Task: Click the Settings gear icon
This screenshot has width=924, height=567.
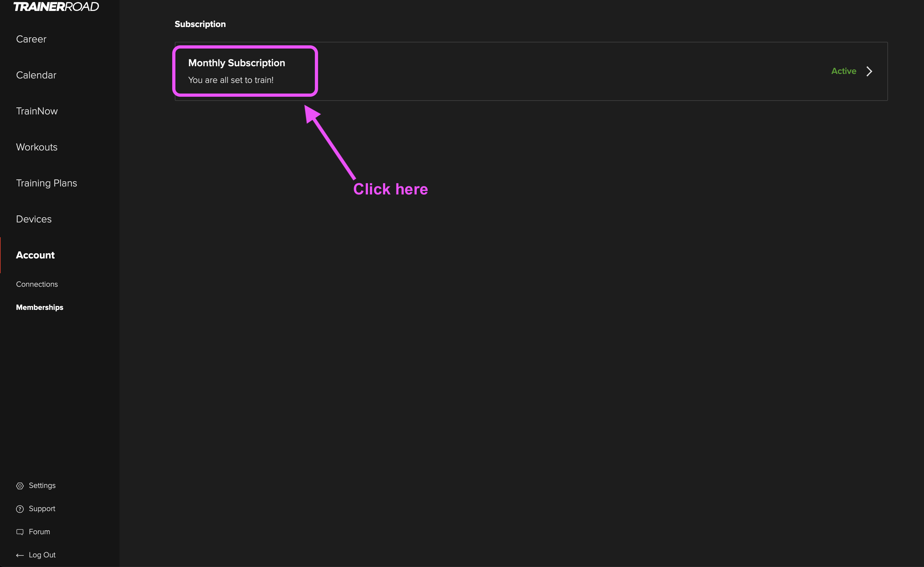Action: coord(20,486)
